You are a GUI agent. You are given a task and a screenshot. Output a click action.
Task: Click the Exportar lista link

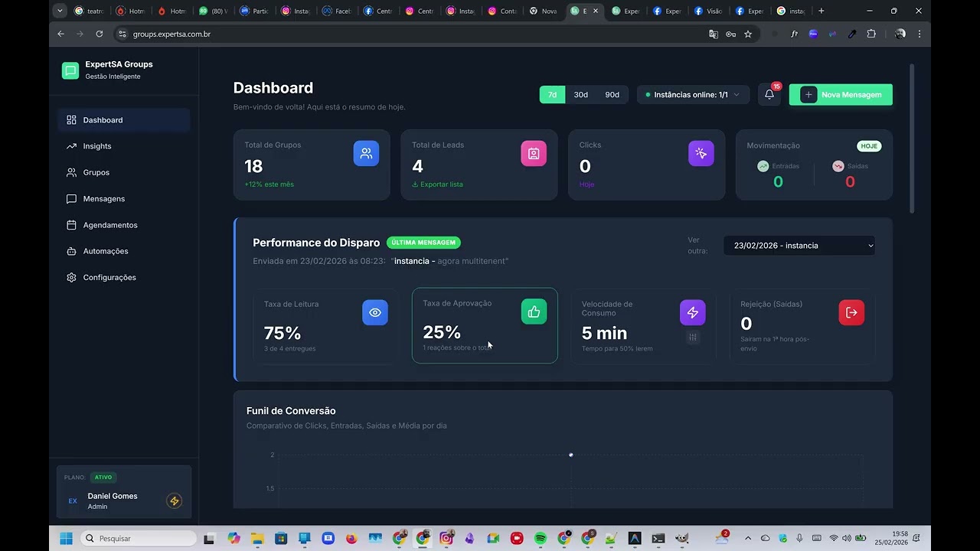pos(437,184)
